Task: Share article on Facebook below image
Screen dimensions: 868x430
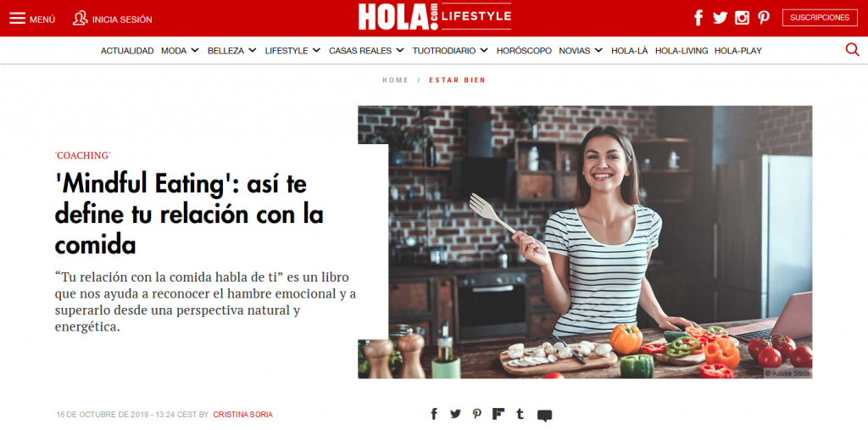Action: pos(434,414)
